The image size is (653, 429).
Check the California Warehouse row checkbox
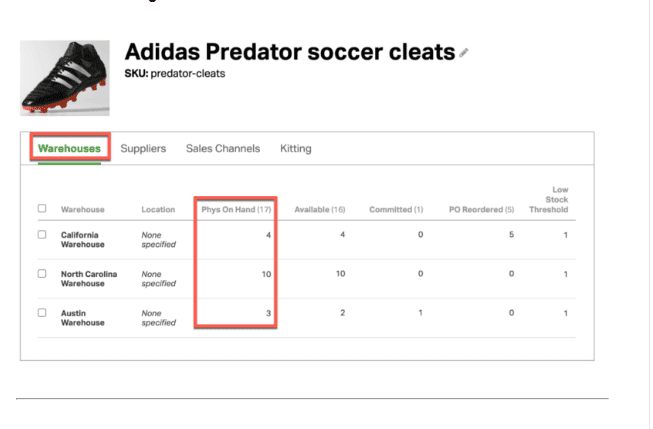(x=42, y=234)
